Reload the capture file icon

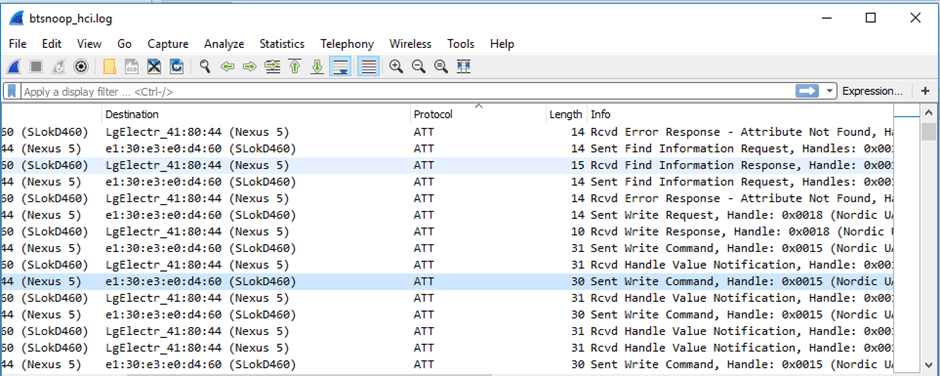click(x=177, y=67)
